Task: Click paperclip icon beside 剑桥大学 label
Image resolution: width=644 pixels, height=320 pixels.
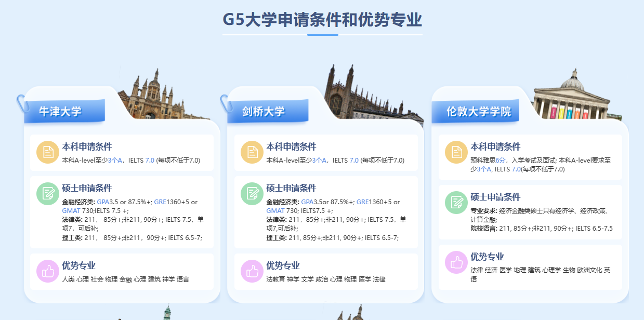Action: [x=226, y=103]
